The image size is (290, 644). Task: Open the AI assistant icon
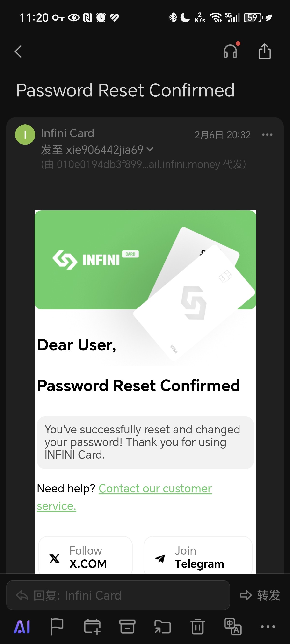pos(22,627)
